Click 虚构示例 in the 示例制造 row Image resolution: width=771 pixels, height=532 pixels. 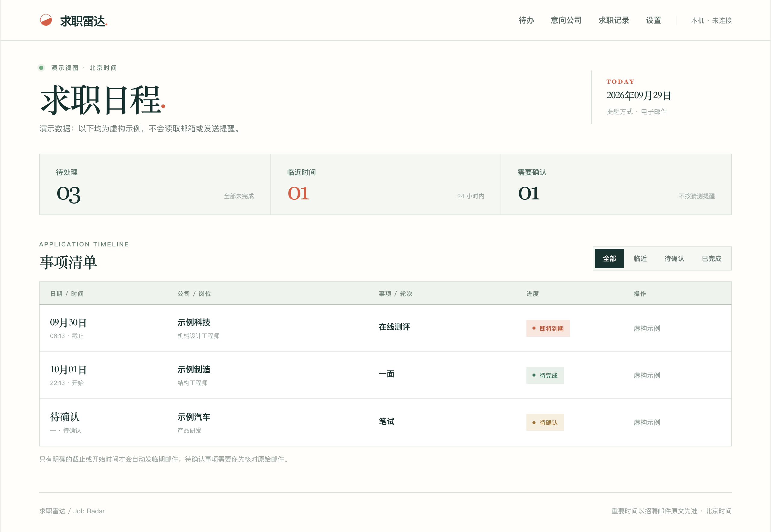(x=647, y=375)
